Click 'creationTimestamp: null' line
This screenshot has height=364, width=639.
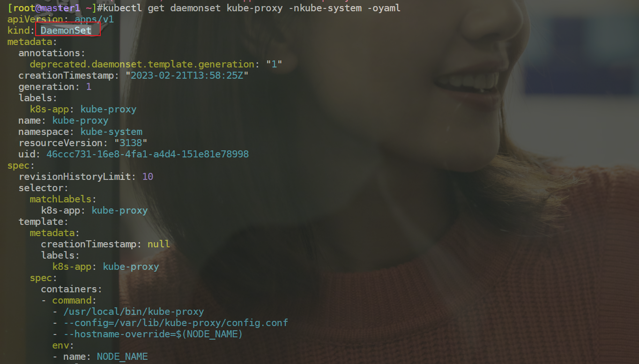105,244
